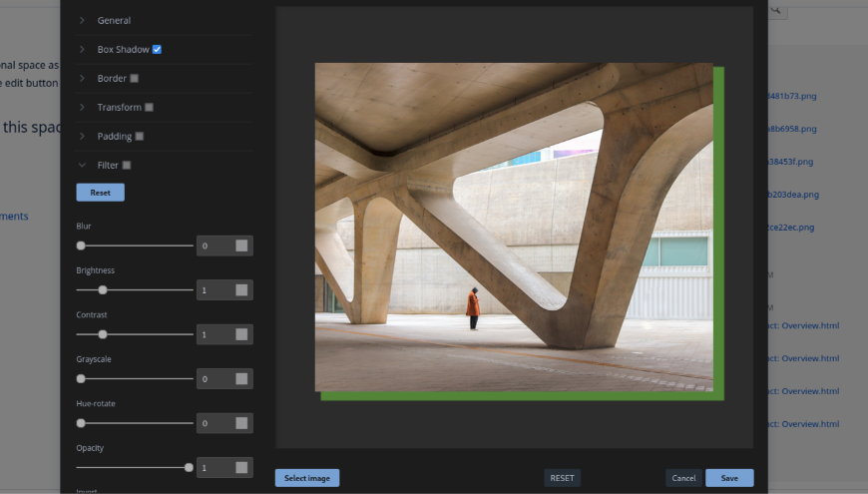Click the Blur value stepper square

(241, 246)
